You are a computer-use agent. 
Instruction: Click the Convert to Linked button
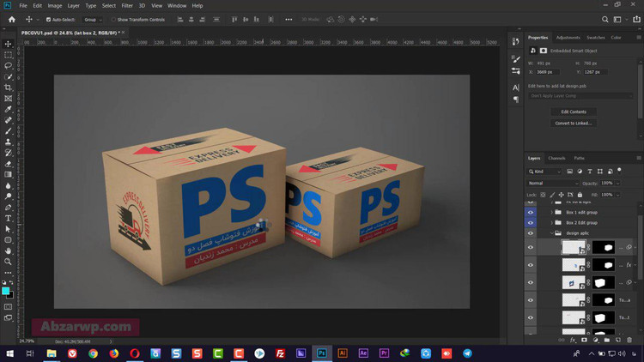(x=573, y=124)
